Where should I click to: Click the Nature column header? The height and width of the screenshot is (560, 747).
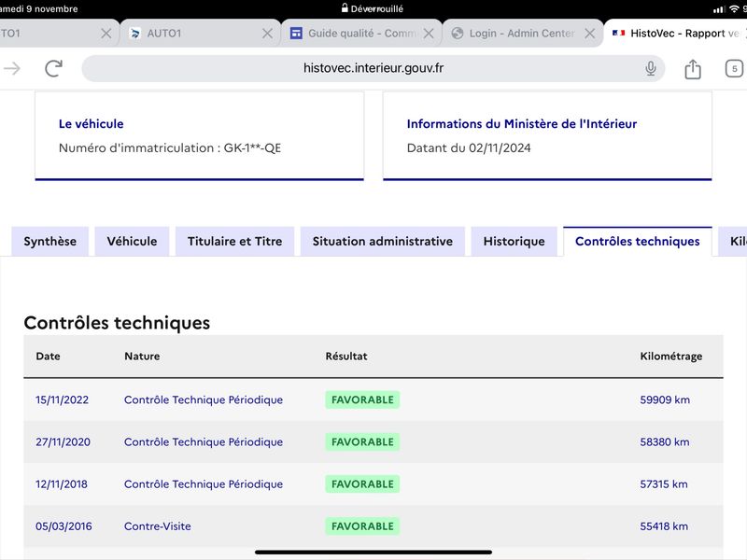pos(142,357)
